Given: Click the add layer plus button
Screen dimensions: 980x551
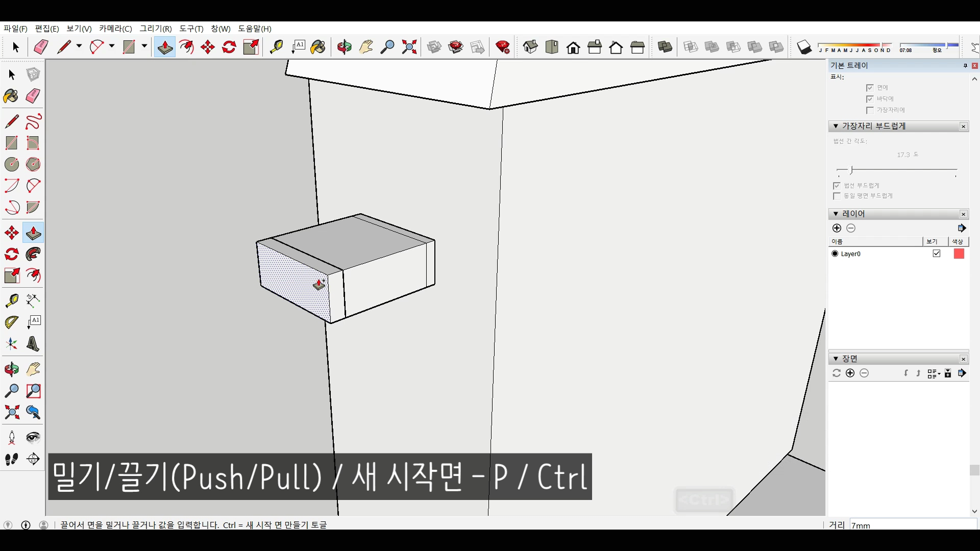Looking at the screenshot, I should [837, 228].
